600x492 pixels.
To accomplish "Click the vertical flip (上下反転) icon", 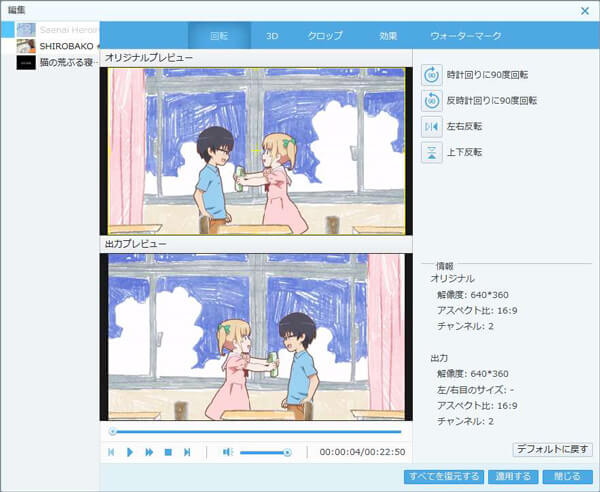I will pyautogui.click(x=432, y=152).
